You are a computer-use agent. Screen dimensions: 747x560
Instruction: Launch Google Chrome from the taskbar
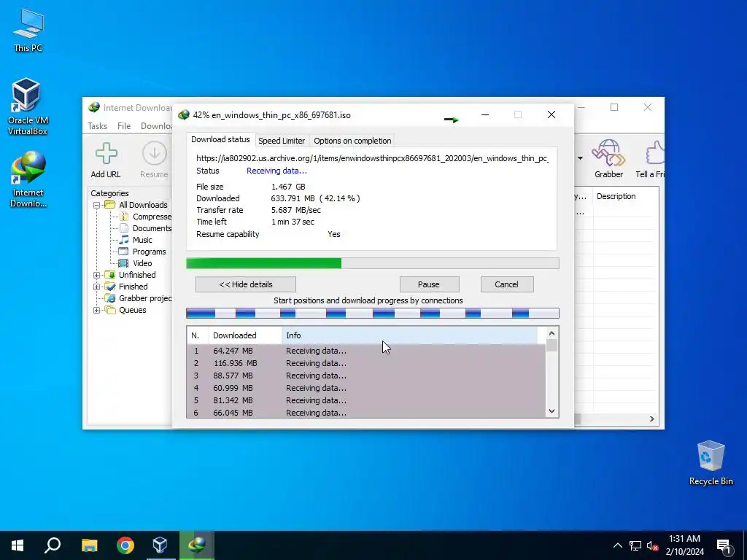(125, 545)
